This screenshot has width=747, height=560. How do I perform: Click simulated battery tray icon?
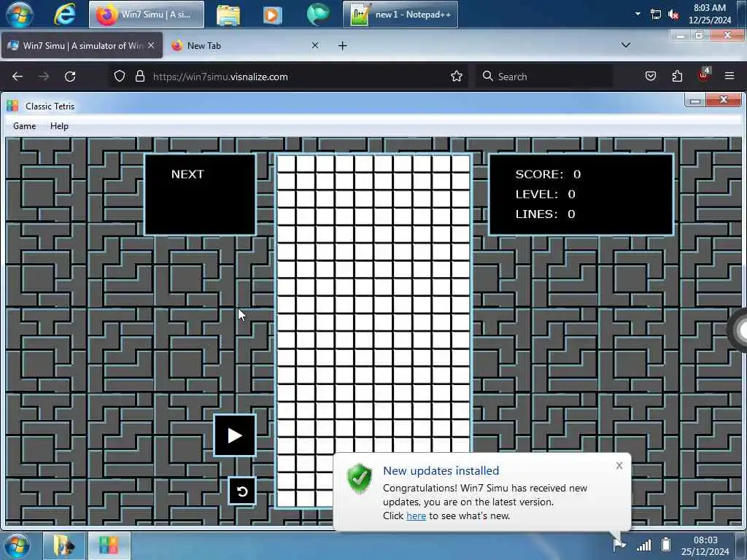pyautogui.click(x=666, y=544)
